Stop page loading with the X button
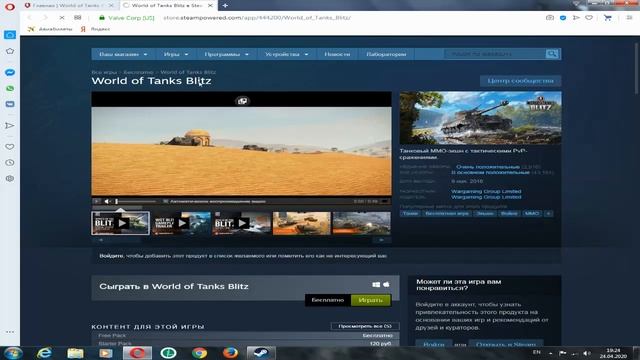The image size is (640, 360). 62,18
